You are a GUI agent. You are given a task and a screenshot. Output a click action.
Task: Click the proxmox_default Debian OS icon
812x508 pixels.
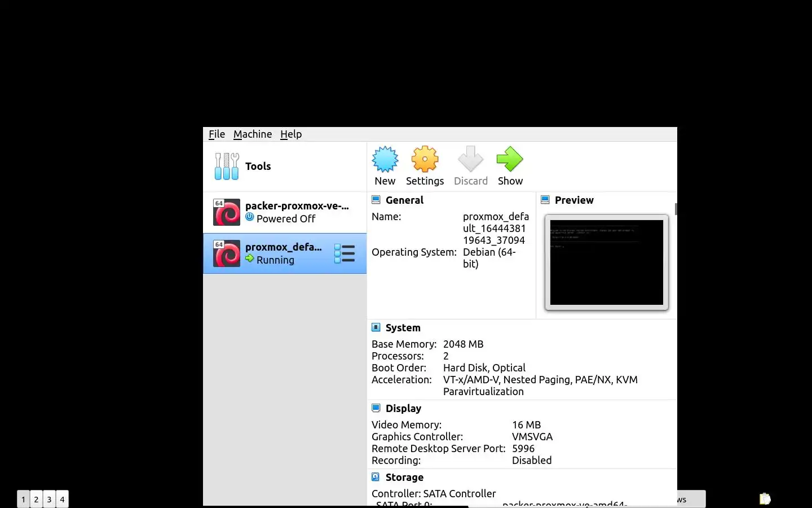(x=227, y=253)
